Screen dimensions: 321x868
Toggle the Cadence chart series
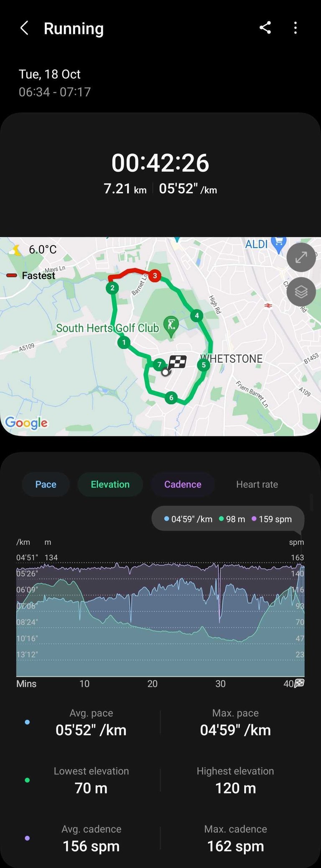pyautogui.click(x=183, y=484)
